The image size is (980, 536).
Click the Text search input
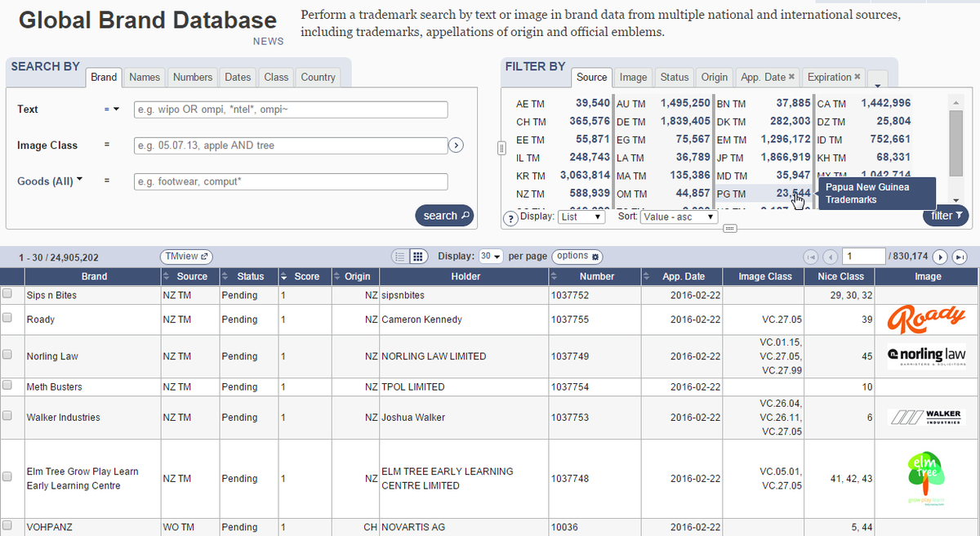tap(291, 109)
